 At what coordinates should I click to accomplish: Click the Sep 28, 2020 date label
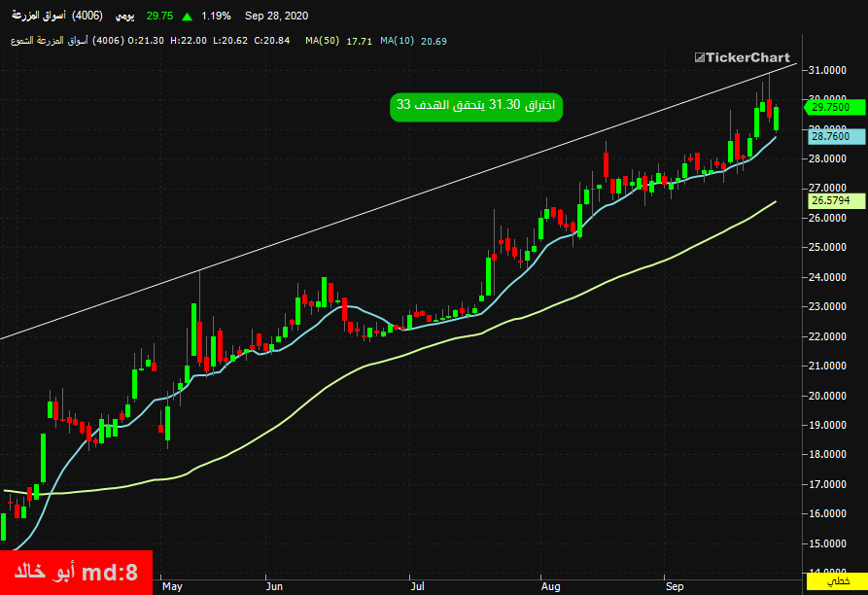[x=276, y=17]
